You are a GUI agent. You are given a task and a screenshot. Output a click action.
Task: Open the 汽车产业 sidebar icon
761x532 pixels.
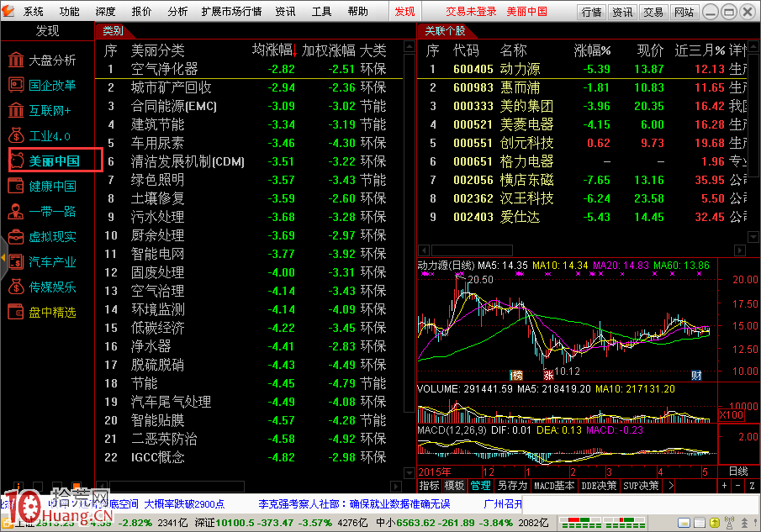16,262
